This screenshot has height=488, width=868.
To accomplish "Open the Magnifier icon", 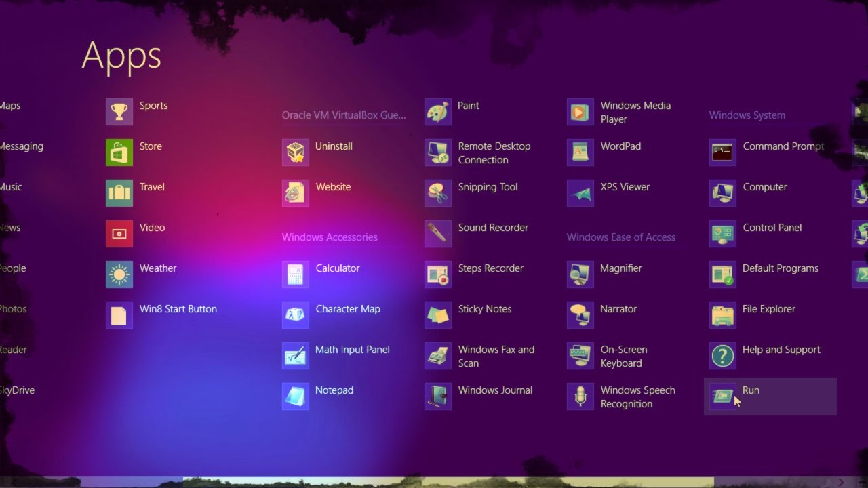I will [580, 274].
